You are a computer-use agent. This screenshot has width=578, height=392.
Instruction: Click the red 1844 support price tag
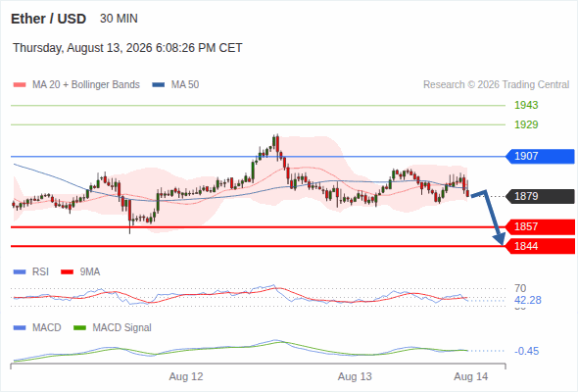tap(540, 246)
